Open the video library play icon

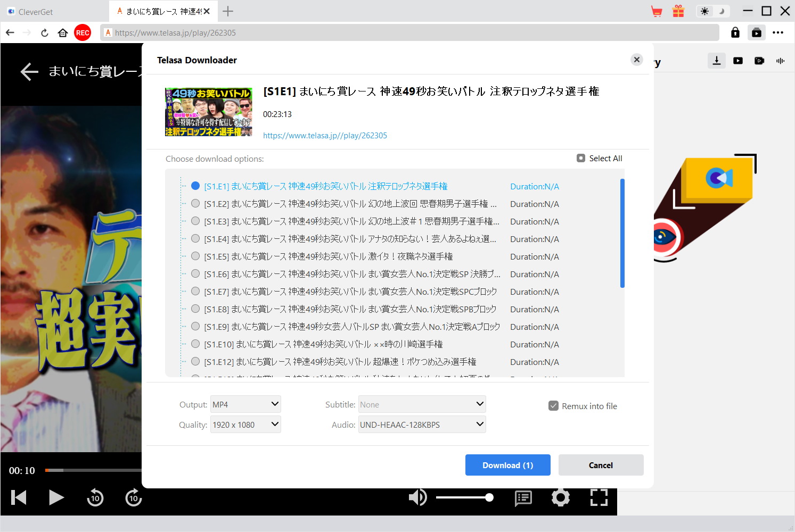point(738,61)
